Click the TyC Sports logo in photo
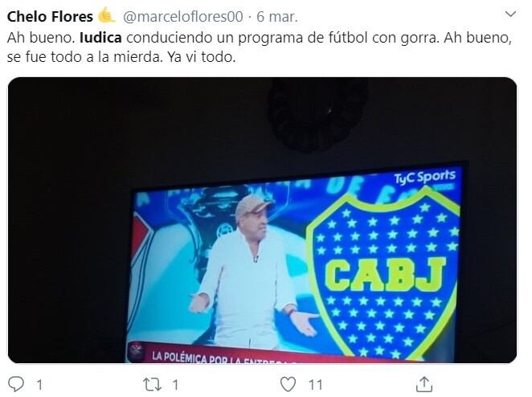The image size is (532, 397). pos(424,178)
